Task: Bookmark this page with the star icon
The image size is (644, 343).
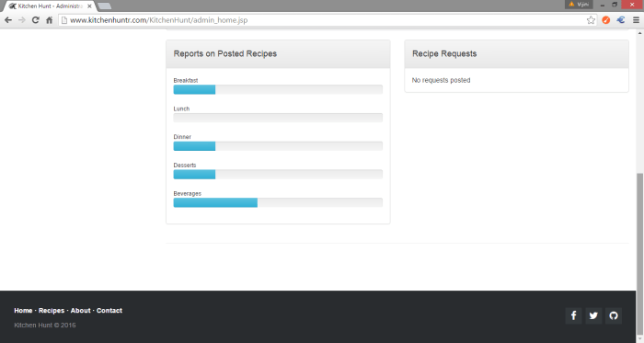Action: (x=591, y=20)
